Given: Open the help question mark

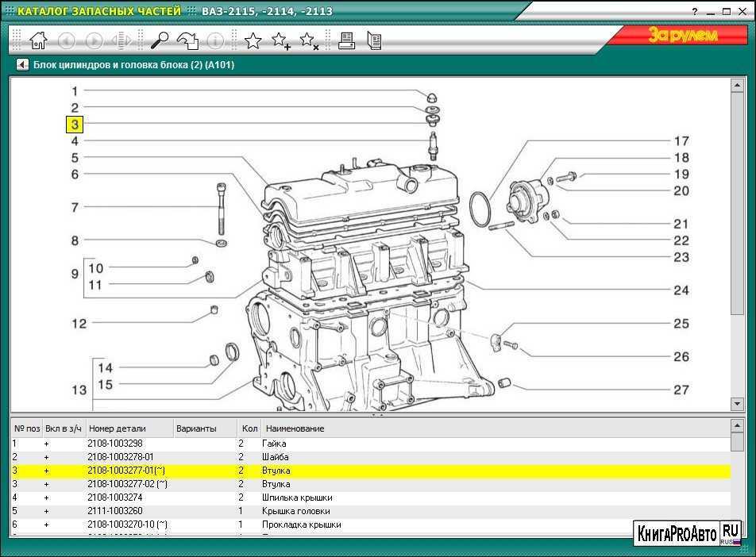Looking at the screenshot, I should point(694,12).
